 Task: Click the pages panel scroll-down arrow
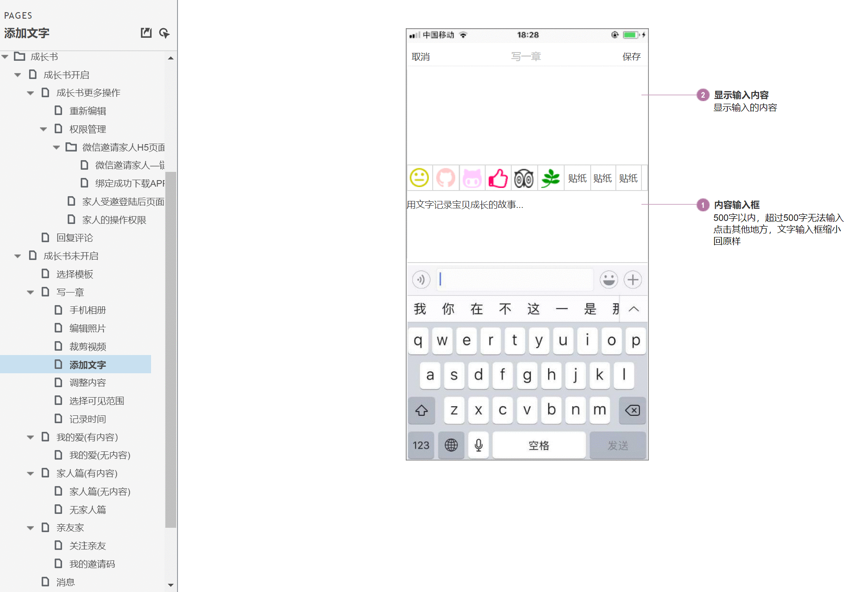(171, 585)
